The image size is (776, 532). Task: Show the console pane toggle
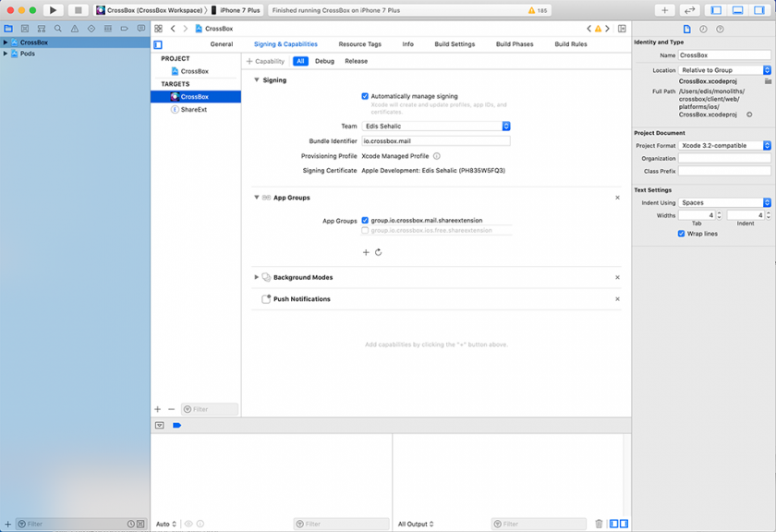click(624, 524)
